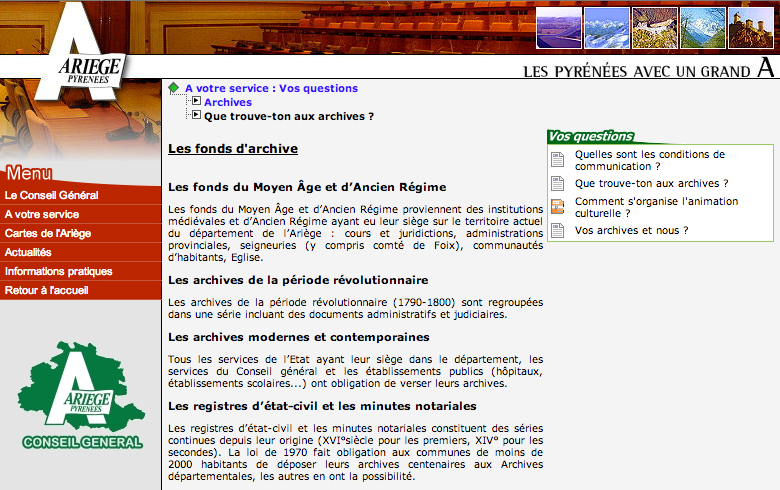Open 'Quelles sont les conditions de communication ?' link
The width and height of the screenshot is (780, 490).
(650, 160)
